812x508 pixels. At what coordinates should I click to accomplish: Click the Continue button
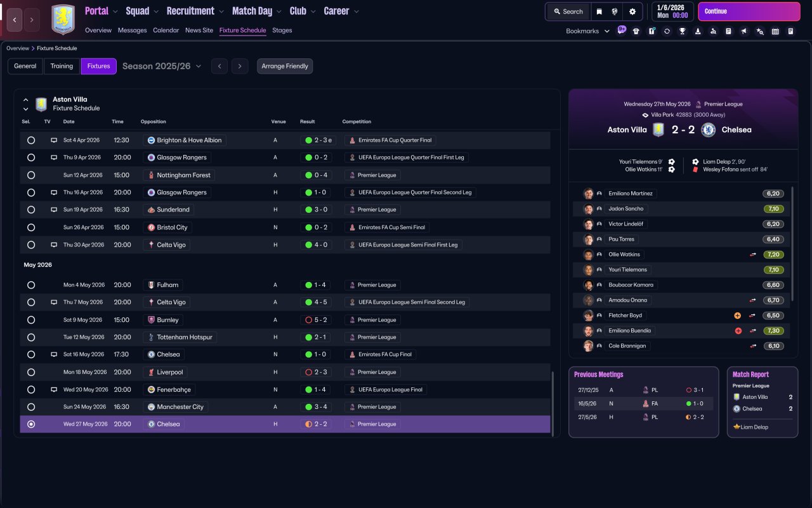[749, 11]
